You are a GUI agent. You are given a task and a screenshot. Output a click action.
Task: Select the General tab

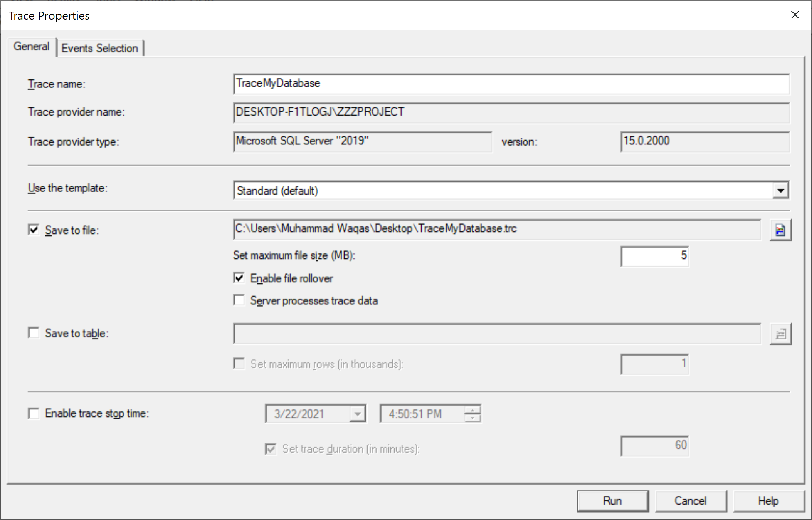pos(32,47)
